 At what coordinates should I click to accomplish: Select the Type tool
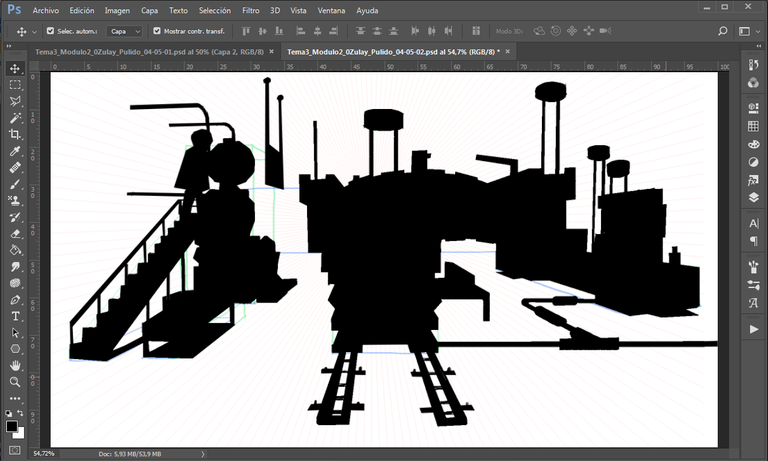(x=15, y=316)
